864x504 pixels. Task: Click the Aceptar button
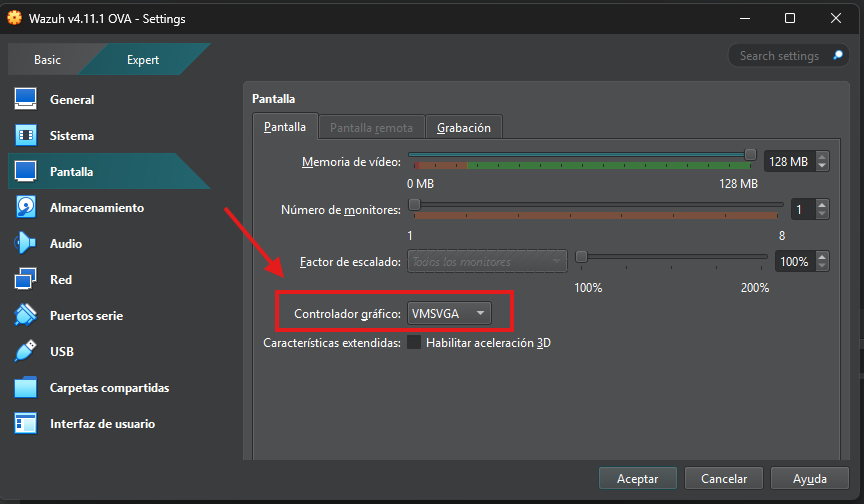click(x=637, y=479)
